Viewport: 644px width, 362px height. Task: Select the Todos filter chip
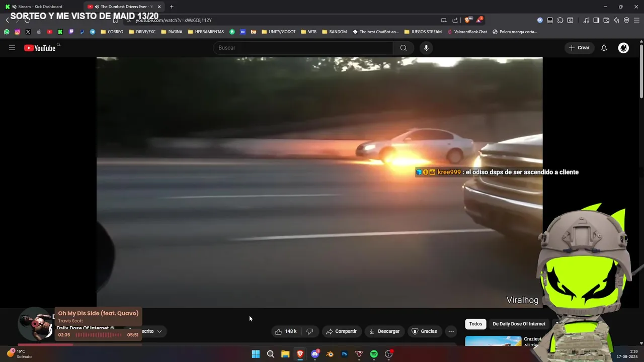(475, 324)
